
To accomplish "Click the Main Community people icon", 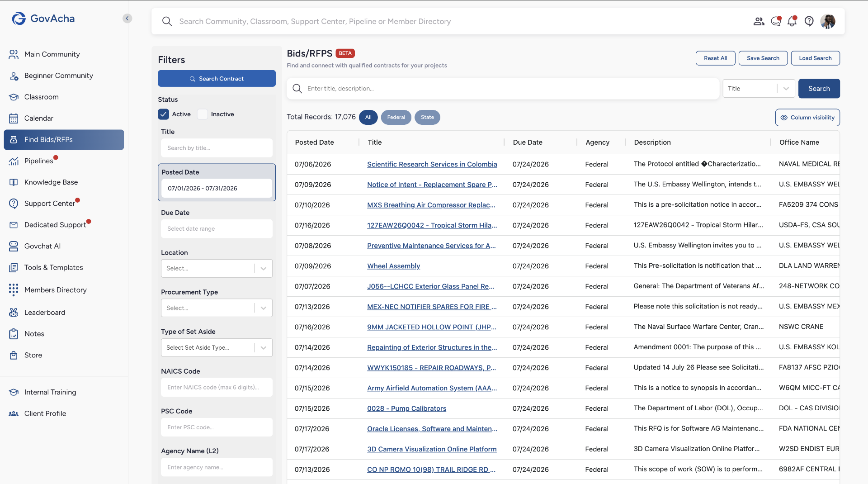I will pos(14,54).
